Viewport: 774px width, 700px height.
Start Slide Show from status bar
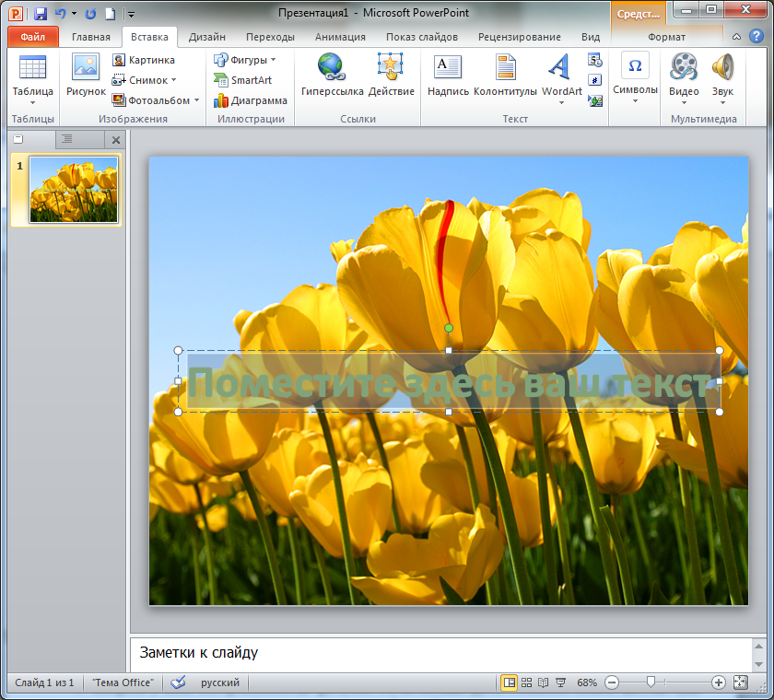pos(560,682)
